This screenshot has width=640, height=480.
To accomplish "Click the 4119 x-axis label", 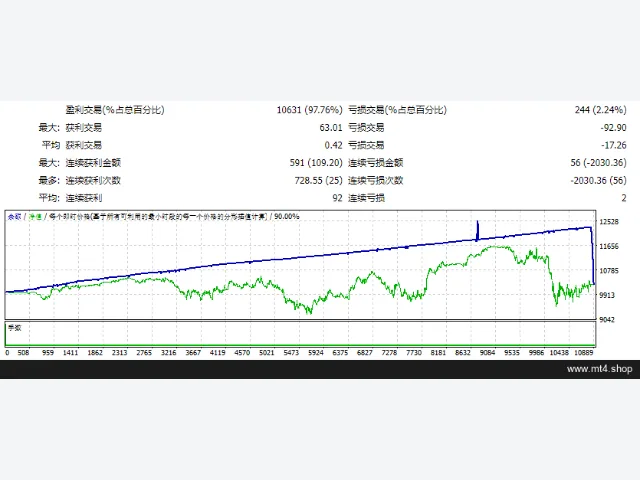I will coord(217,353).
